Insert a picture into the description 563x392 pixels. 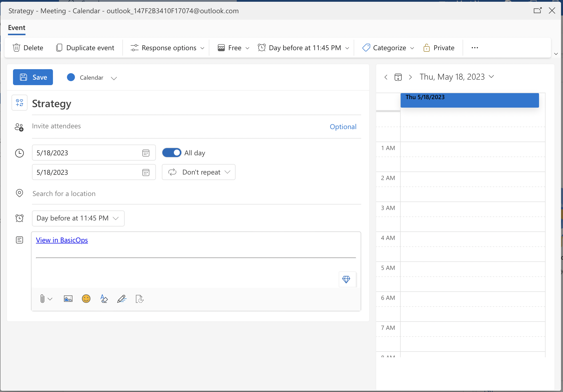pos(68,299)
